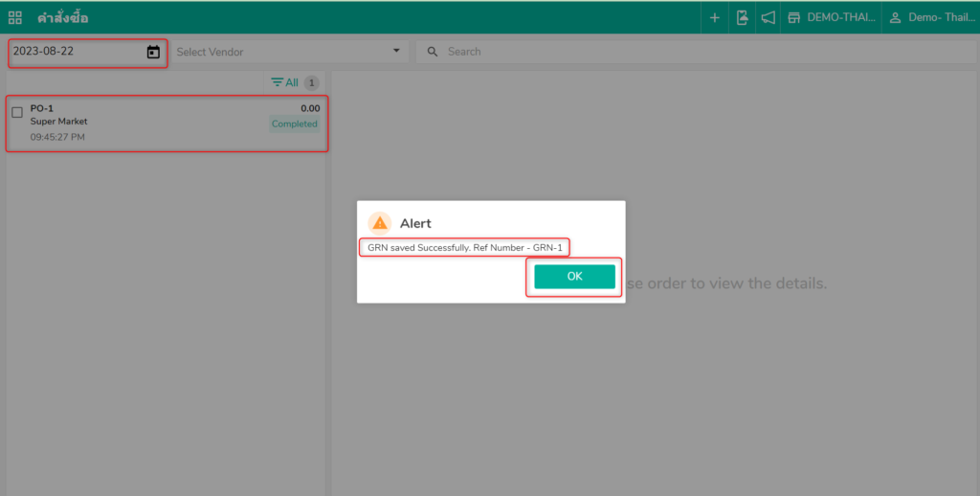Tick the PO-1 checkbox
The image size is (980, 496).
pos(17,113)
